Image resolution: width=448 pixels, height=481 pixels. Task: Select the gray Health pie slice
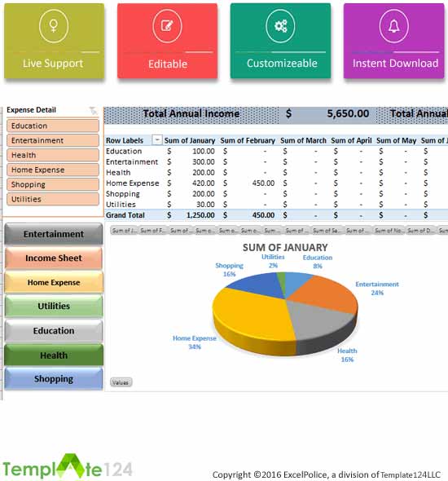click(318, 319)
